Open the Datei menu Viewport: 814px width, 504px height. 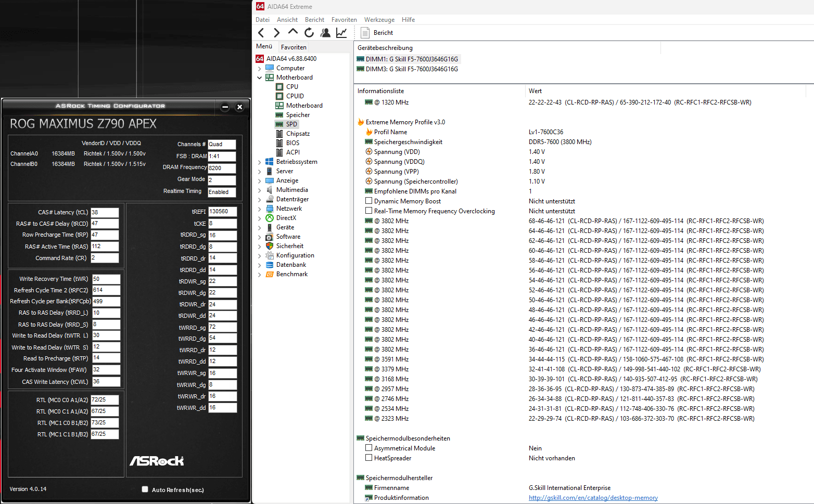point(262,20)
